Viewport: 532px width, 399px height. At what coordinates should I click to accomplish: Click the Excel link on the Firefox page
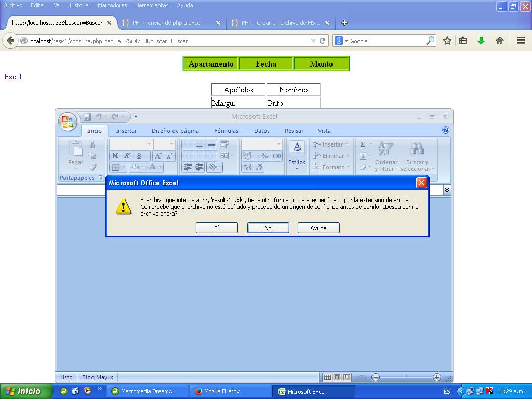point(12,77)
